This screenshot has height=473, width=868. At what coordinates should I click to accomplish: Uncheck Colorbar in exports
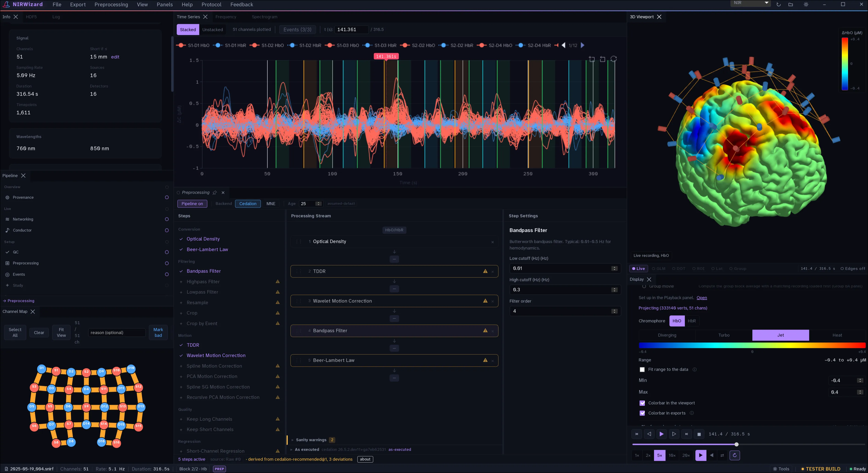tap(642, 413)
